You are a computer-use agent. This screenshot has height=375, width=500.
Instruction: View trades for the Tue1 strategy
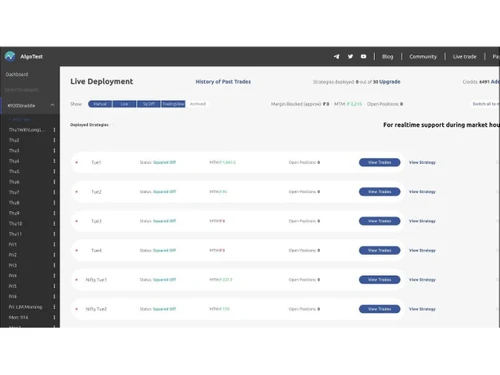tap(380, 162)
